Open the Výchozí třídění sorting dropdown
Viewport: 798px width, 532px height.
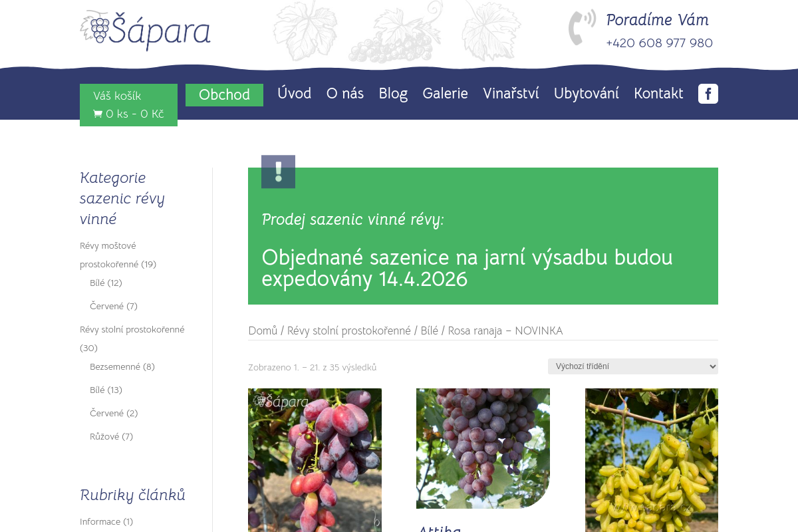(632, 366)
